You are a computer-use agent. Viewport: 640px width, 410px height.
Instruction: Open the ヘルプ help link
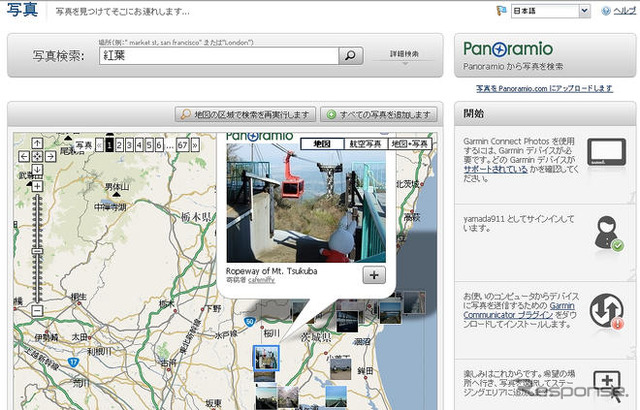624,11
